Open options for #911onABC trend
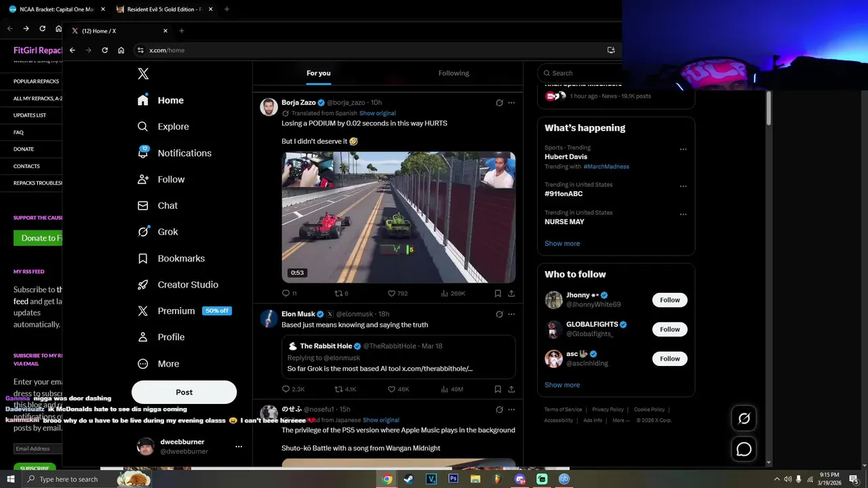This screenshot has width=868, height=488. point(683,186)
